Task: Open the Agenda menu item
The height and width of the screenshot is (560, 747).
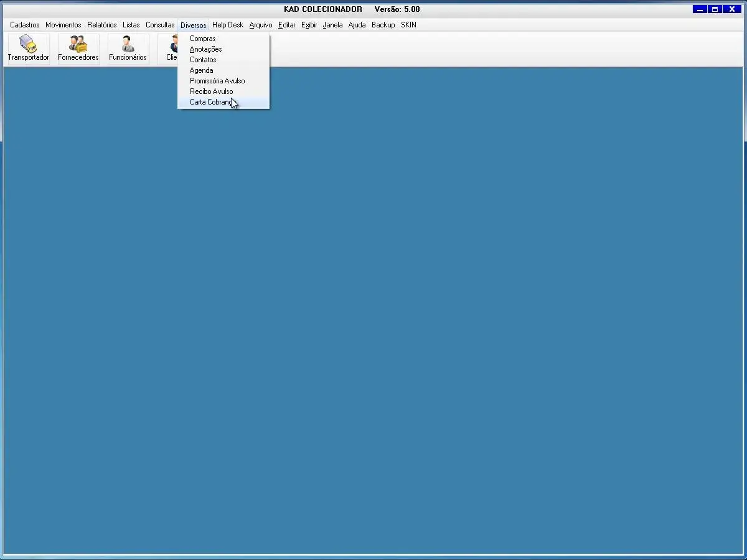Action: click(x=201, y=70)
